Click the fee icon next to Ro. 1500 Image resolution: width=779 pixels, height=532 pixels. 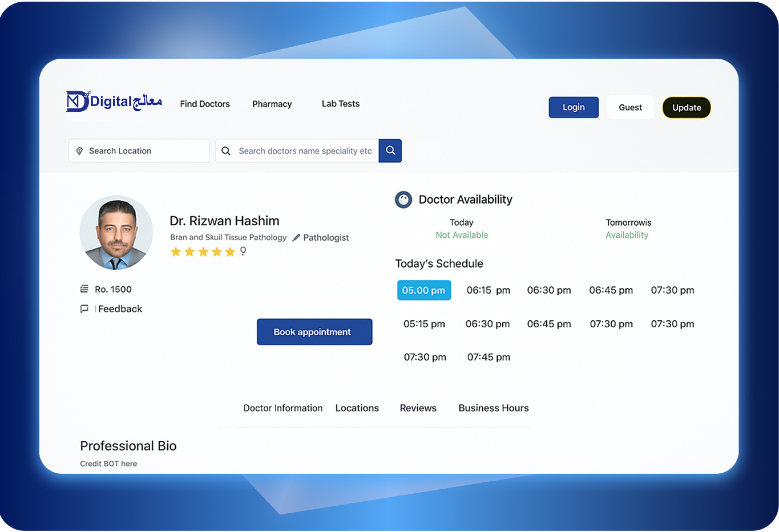pyautogui.click(x=84, y=289)
